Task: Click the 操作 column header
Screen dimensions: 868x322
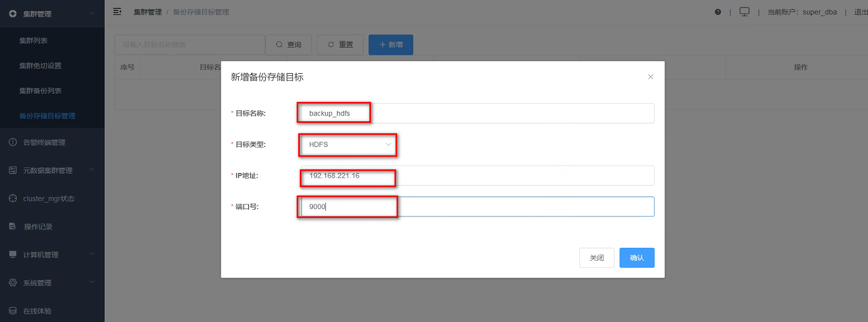Action: coord(801,67)
